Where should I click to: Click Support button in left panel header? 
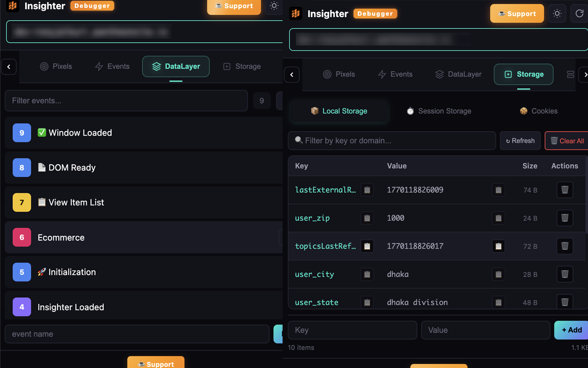[234, 6]
